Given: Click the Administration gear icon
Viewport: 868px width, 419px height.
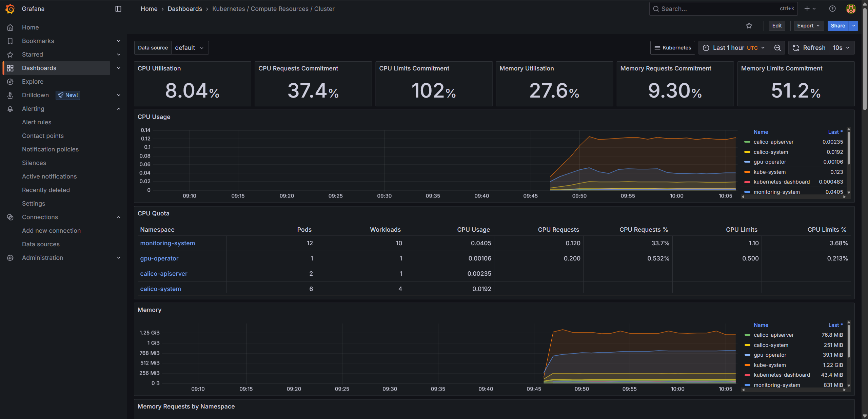Looking at the screenshot, I should pyautogui.click(x=10, y=258).
